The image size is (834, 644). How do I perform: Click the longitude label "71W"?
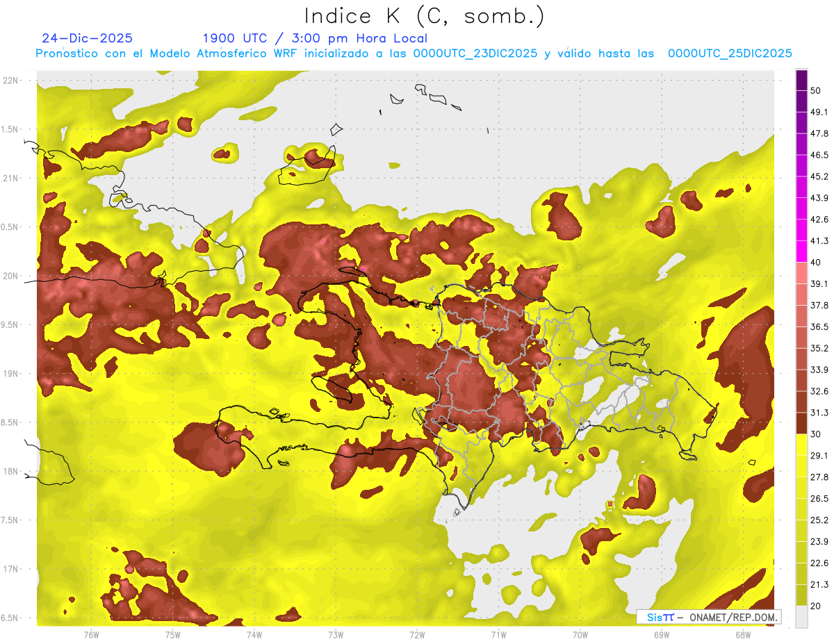[498, 635]
